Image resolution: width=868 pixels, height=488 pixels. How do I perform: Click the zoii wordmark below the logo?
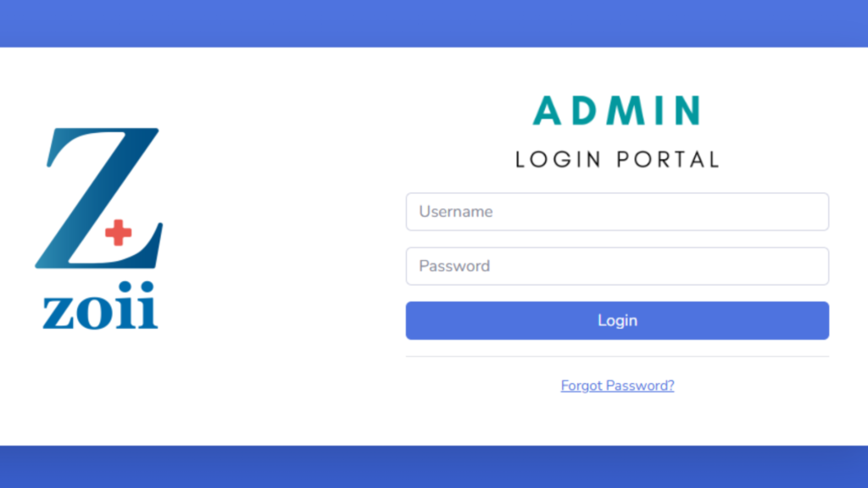tap(100, 310)
